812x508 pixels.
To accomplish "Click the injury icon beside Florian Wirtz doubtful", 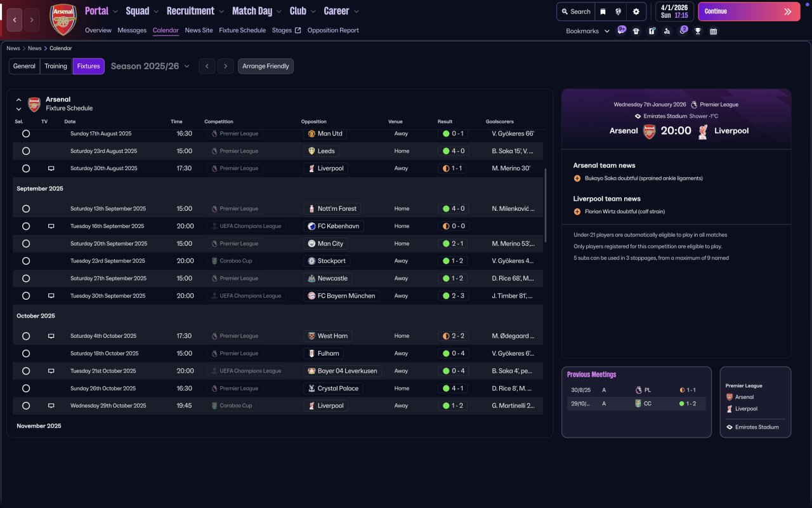I will click(577, 211).
